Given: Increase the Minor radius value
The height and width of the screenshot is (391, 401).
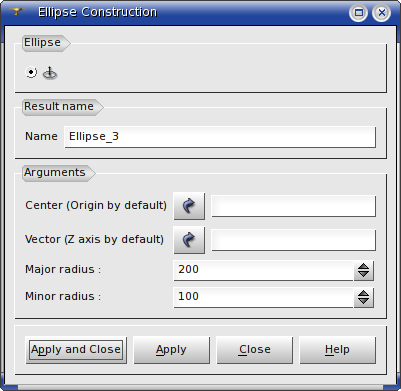Looking at the screenshot, I should pos(363,293).
